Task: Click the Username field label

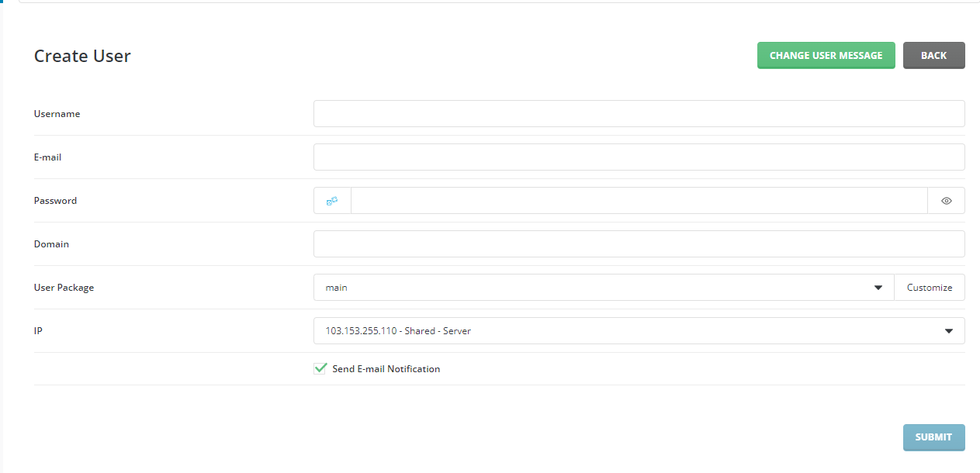Action: tap(57, 114)
